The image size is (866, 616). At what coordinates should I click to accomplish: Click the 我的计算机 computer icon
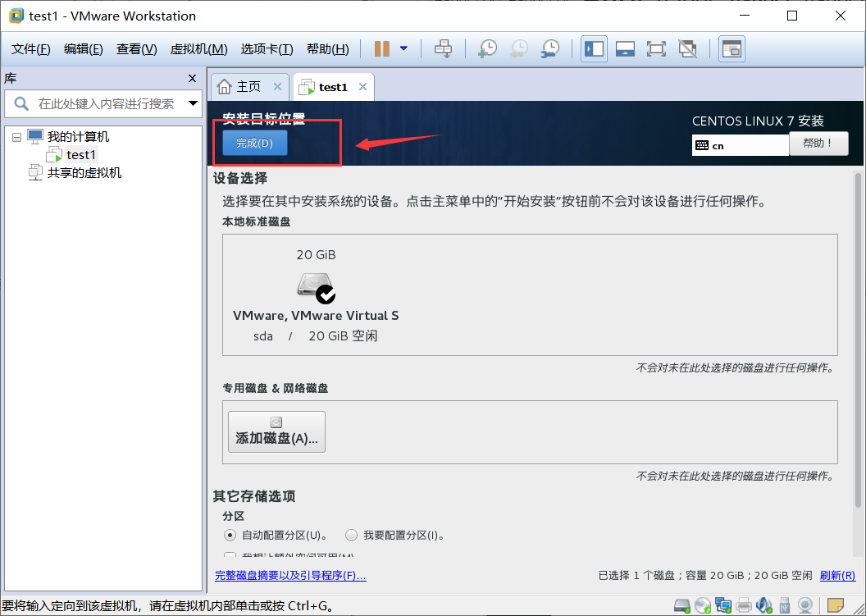click(x=35, y=136)
